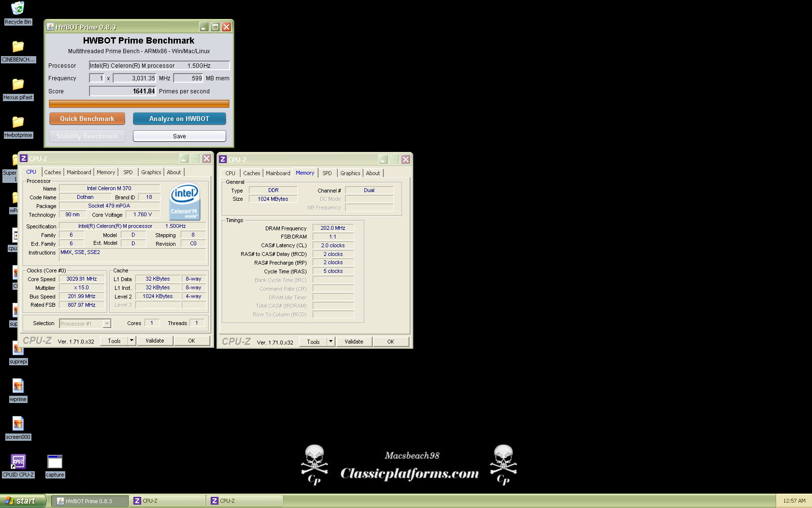Click Tools button in right CPU-Z window

[x=313, y=342]
